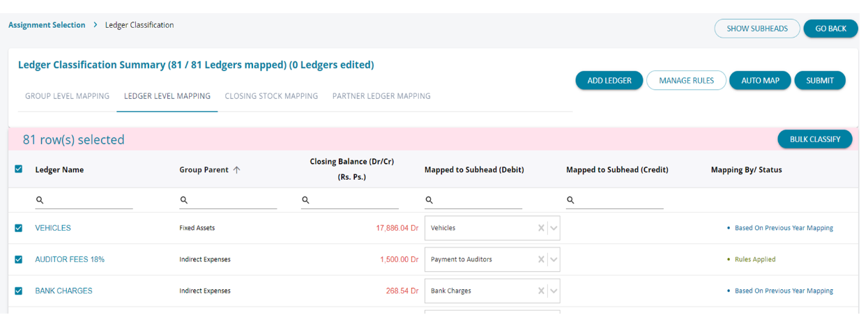Click the Mapped to Subhead (Credit) search icon
The width and height of the screenshot is (868, 315).
point(570,200)
